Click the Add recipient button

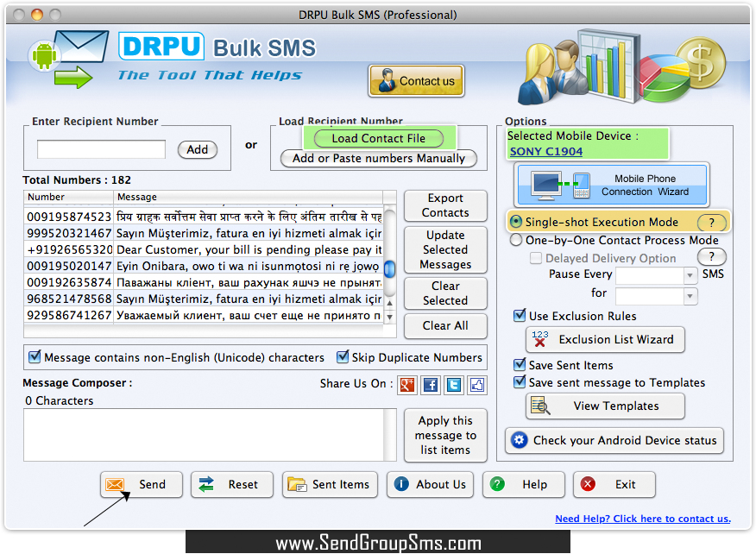pos(197,149)
